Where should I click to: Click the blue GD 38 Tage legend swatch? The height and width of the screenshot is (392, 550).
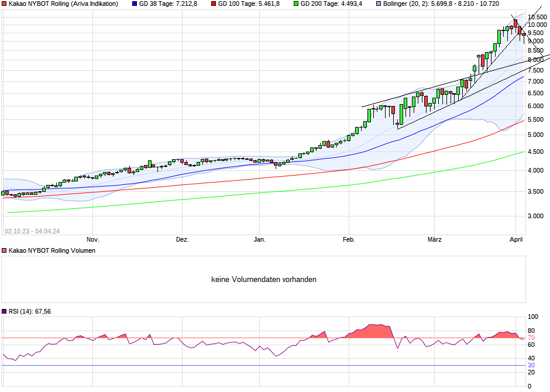(135, 4)
